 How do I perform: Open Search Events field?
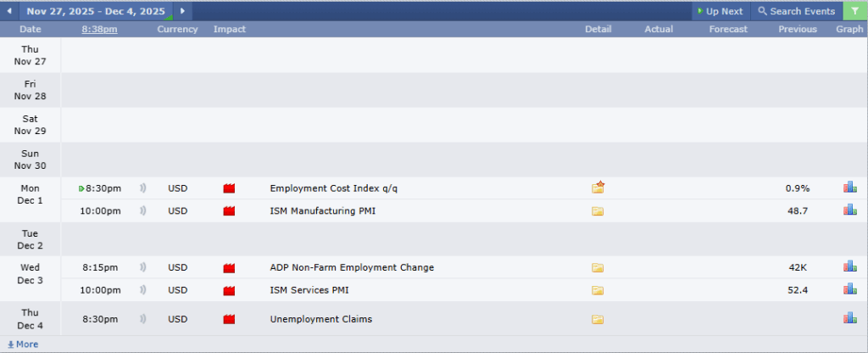click(796, 11)
